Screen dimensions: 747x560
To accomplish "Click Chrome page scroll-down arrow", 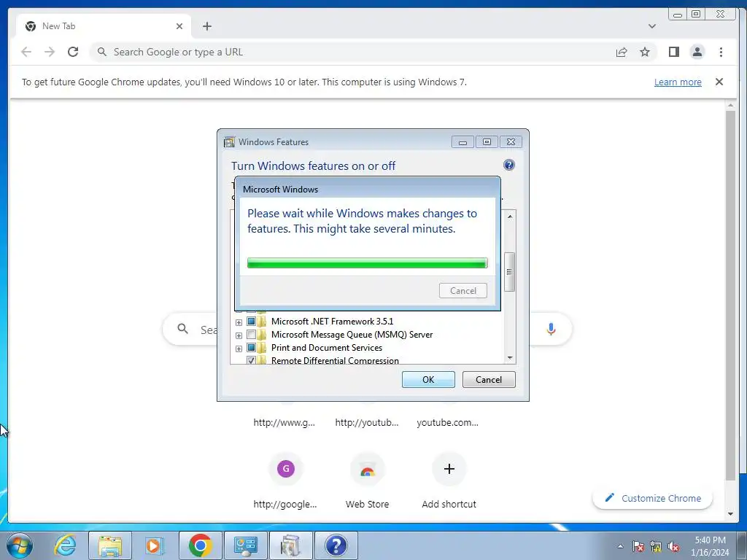I will click(x=730, y=514).
